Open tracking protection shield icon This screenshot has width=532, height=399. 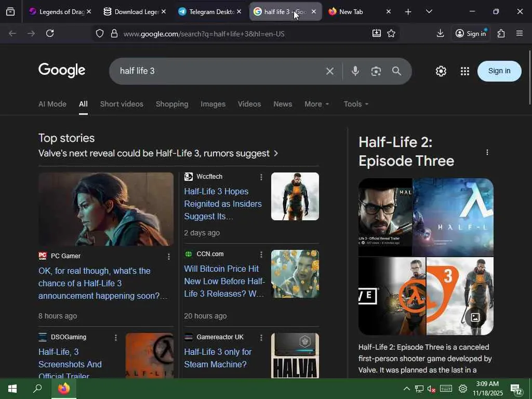pos(99,33)
